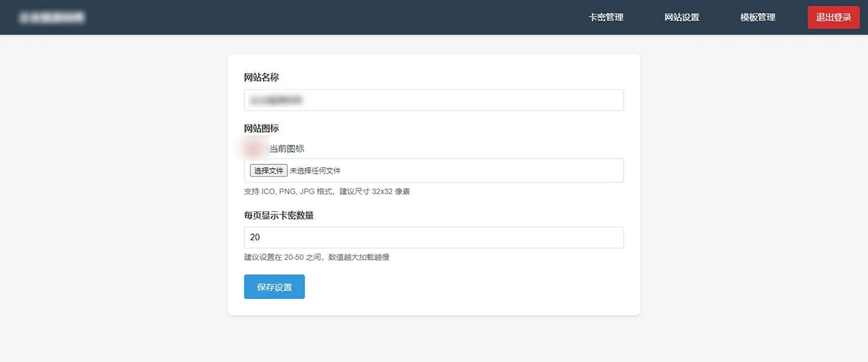Screen dimensions: 868x362
Task: Open the 模板管理 navigation item
Action: [x=757, y=17]
